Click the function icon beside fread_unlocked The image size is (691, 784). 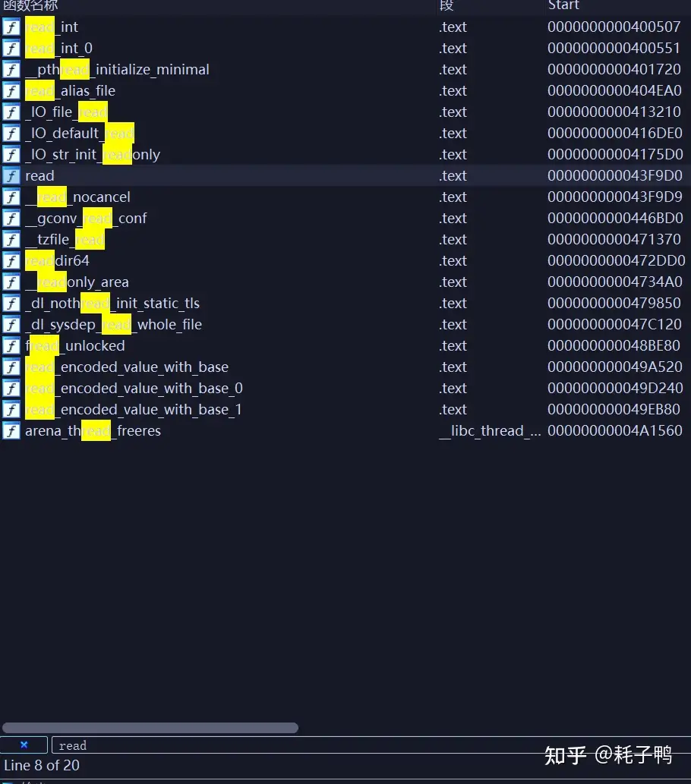pyautogui.click(x=11, y=346)
